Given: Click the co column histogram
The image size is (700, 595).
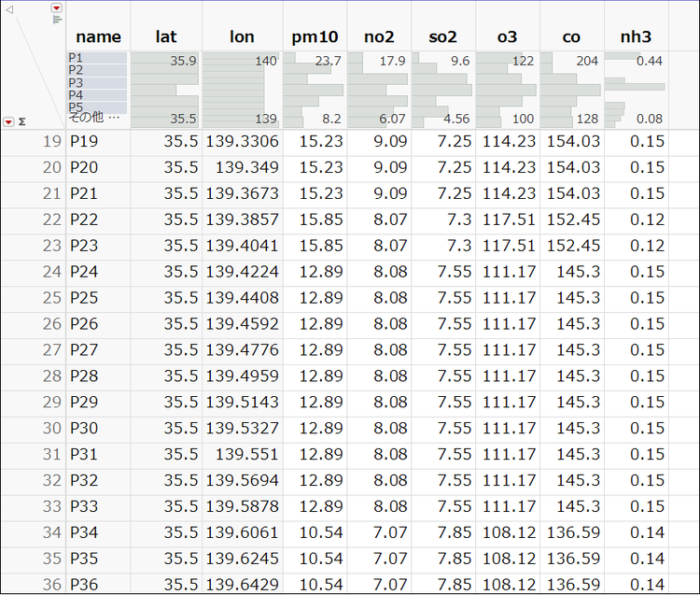Looking at the screenshot, I should pos(572,90).
